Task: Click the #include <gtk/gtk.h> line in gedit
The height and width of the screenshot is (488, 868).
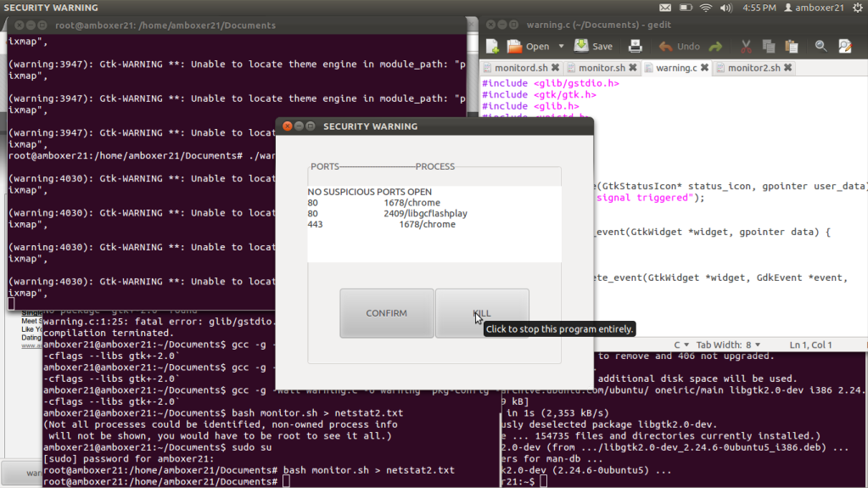Action: 539,95
